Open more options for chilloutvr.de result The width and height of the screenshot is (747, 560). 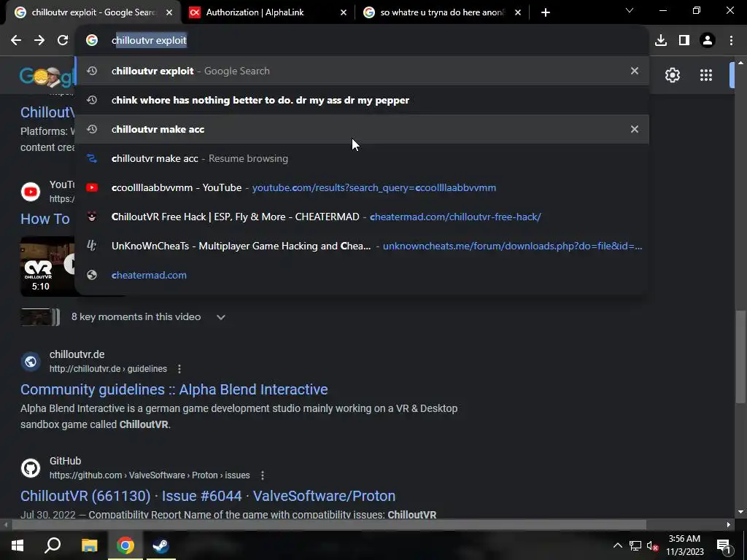click(179, 369)
